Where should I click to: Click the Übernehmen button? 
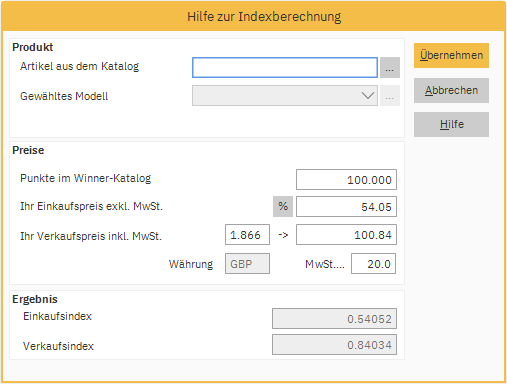(x=451, y=55)
